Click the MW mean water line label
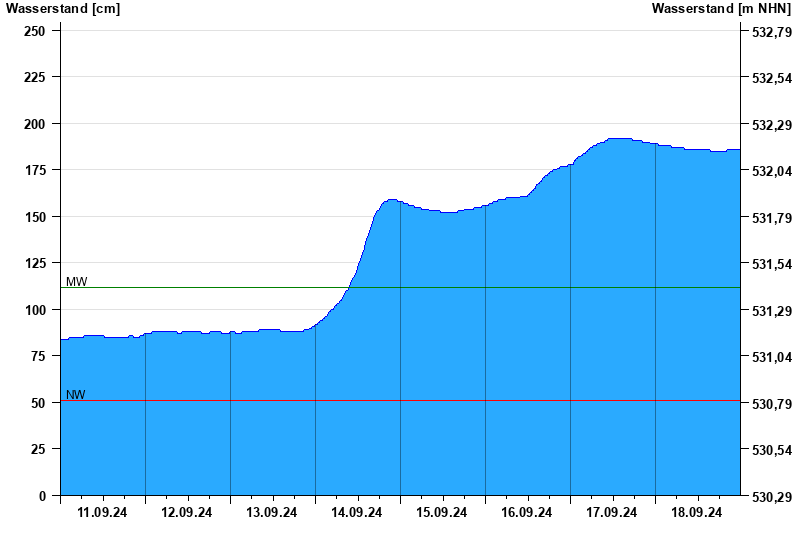800x550 pixels. click(77, 282)
